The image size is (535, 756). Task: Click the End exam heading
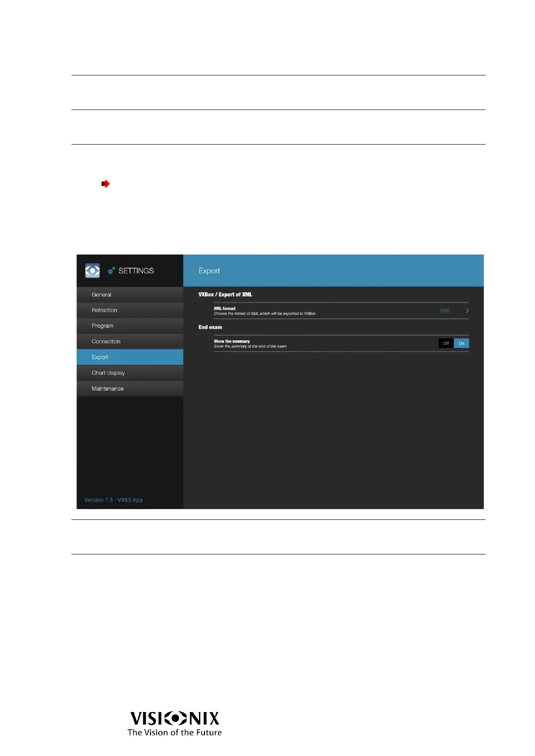click(210, 327)
